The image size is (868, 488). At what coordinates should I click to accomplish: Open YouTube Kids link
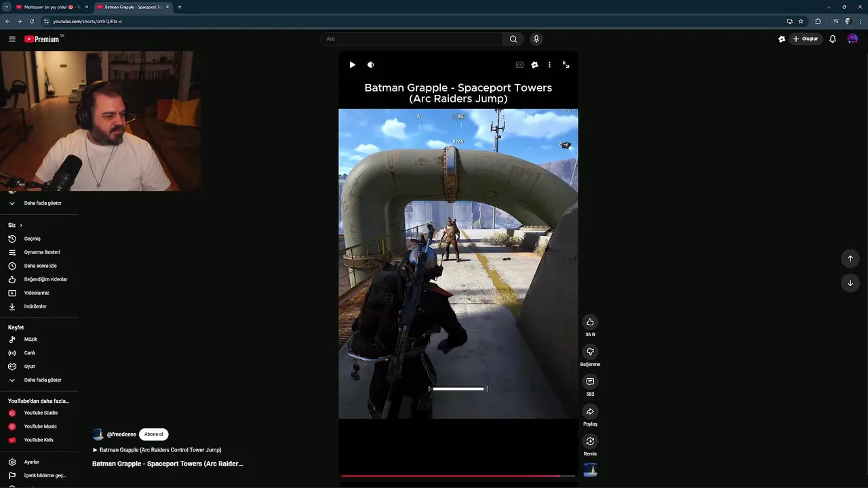[x=39, y=440]
